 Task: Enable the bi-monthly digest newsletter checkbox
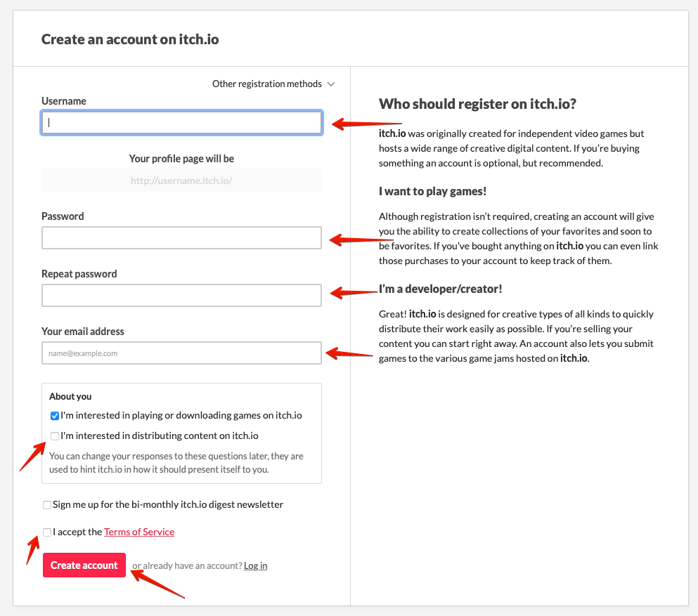(46, 505)
